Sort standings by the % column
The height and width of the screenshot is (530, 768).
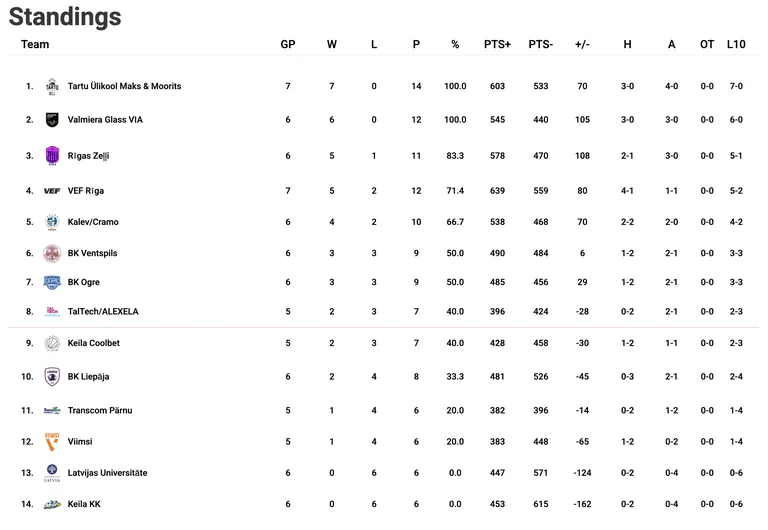[x=455, y=44]
